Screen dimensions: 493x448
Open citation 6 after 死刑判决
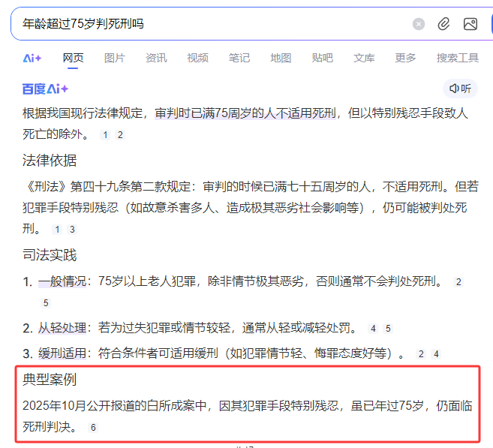pos(93,428)
